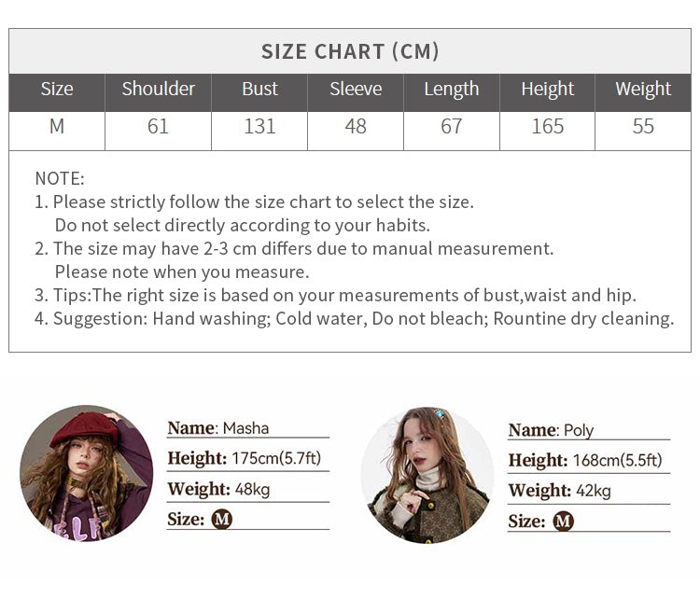The image size is (700, 612).
Task: Click Masha's height 175cm(5.7ft) text
Action: point(276,458)
